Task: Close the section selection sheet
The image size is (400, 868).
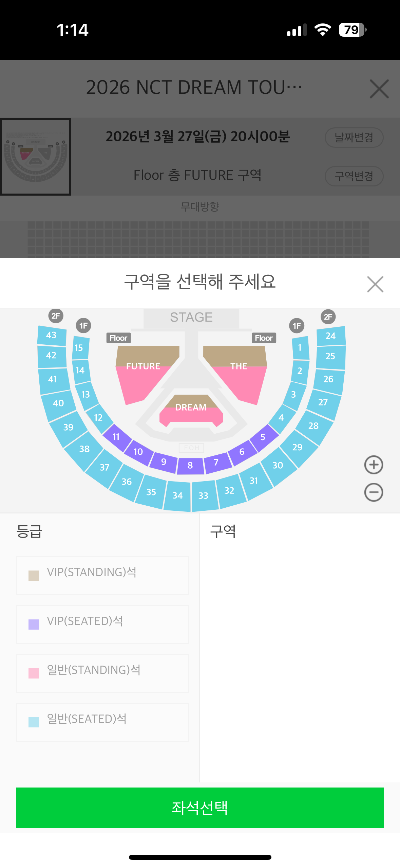Action: (x=375, y=284)
